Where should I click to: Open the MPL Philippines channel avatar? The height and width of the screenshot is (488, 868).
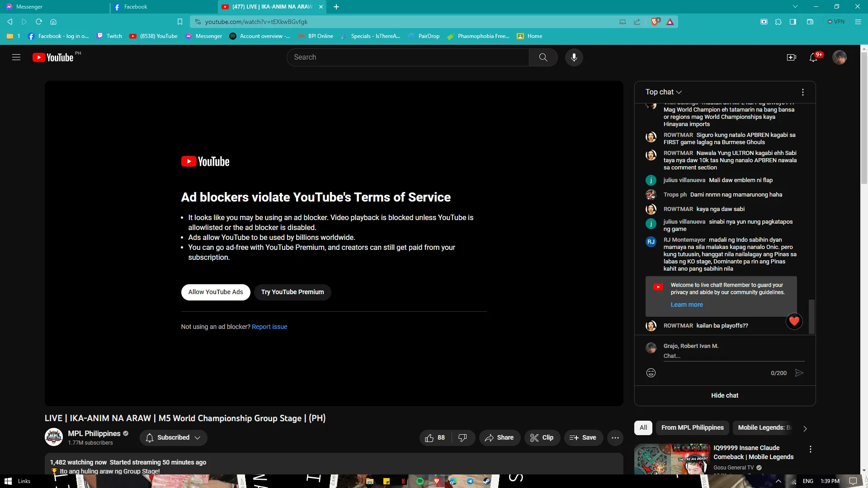click(54, 437)
